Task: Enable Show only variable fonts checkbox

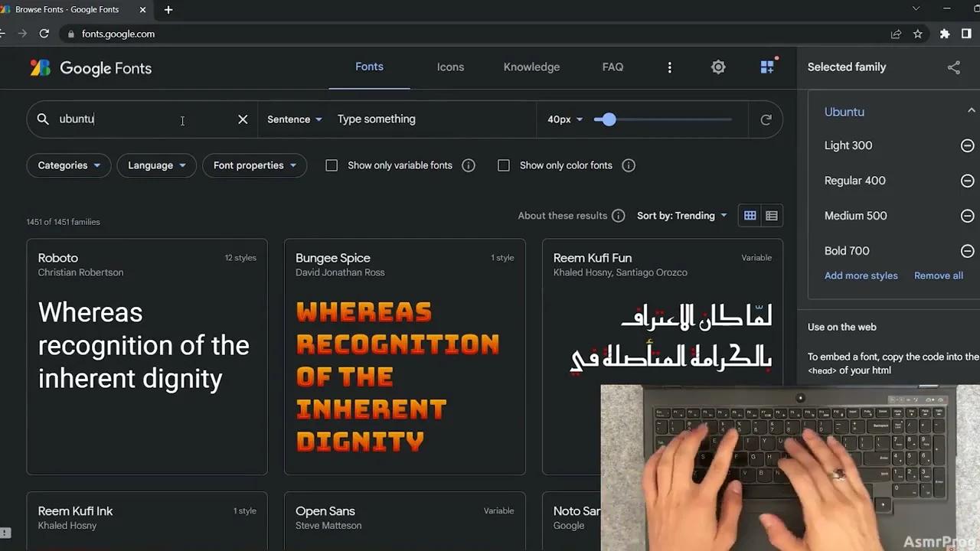Action: click(332, 165)
